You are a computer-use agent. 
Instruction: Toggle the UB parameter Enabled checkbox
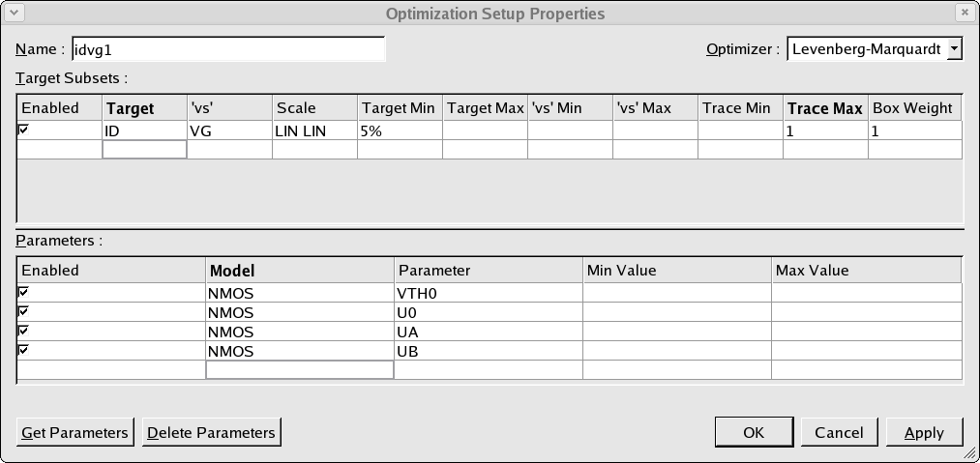(24, 350)
